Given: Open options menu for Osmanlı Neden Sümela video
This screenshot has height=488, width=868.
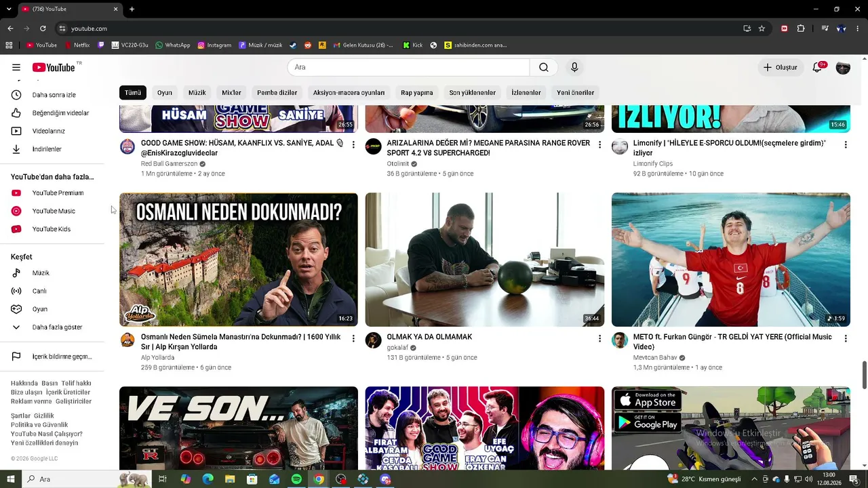Looking at the screenshot, I should pos(353,338).
